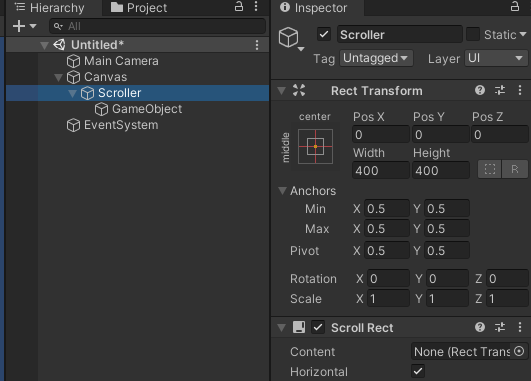Click the search magnifier icon in Hierarchy
The width and height of the screenshot is (531, 381).
[58, 26]
